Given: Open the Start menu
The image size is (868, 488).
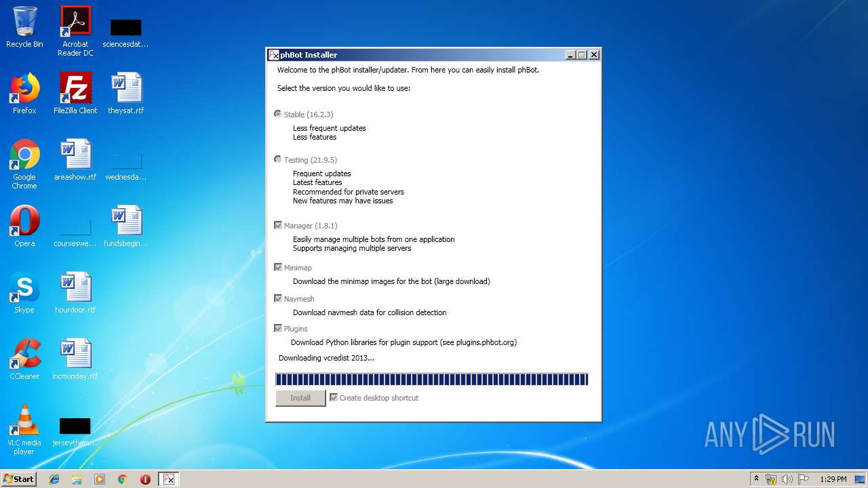Looking at the screenshot, I should coord(18,479).
